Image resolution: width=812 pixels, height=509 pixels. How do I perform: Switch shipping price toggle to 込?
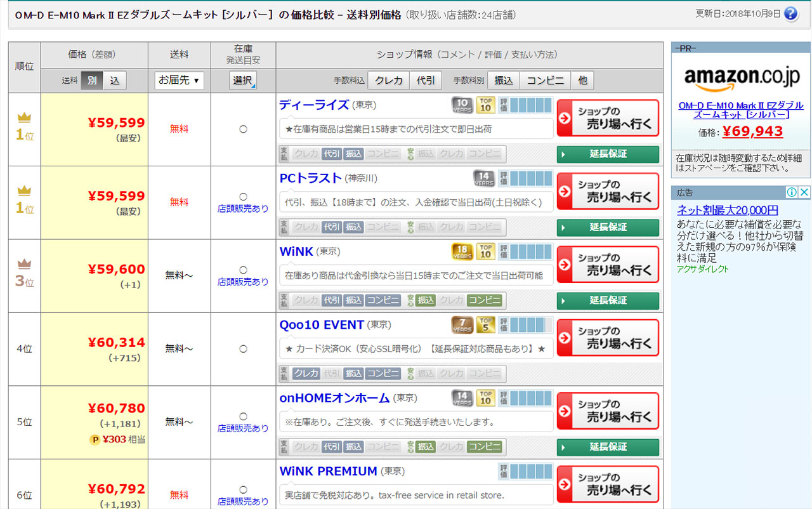coord(115,81)
